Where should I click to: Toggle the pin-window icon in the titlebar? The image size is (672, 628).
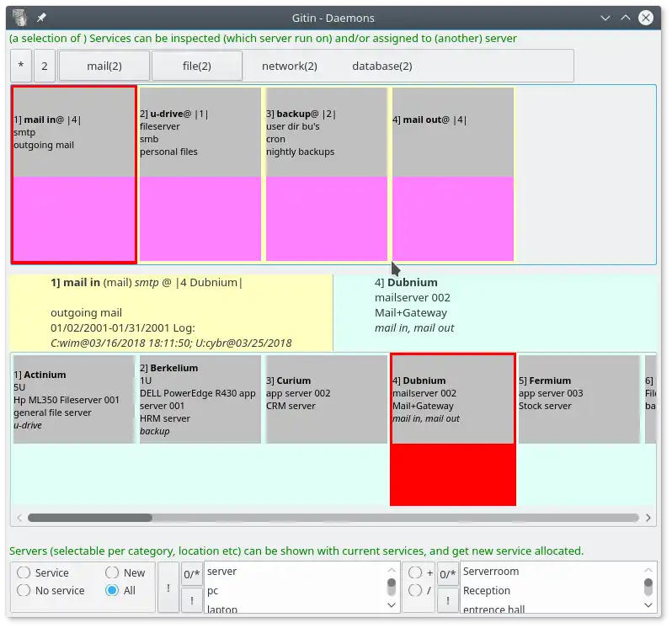click(41, 18)
